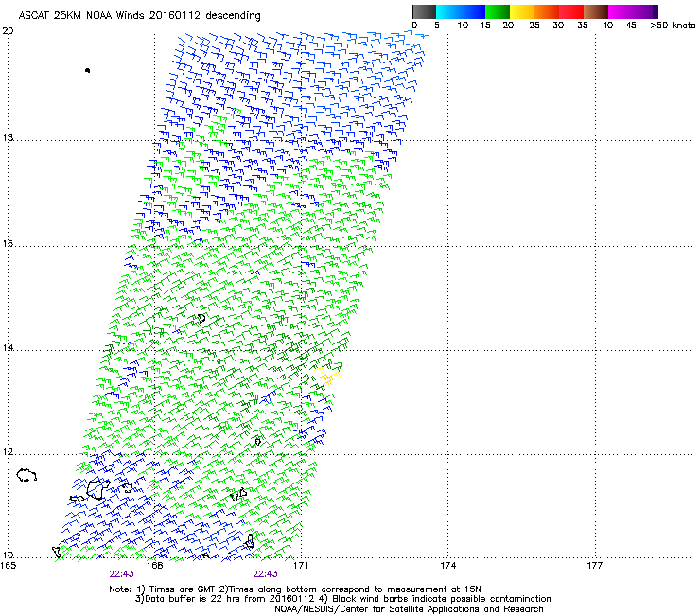Image resolution: width=700 pixels, height=615 pixels.
Task: Click the '35' label under the color bar
Action: [583, 26]
